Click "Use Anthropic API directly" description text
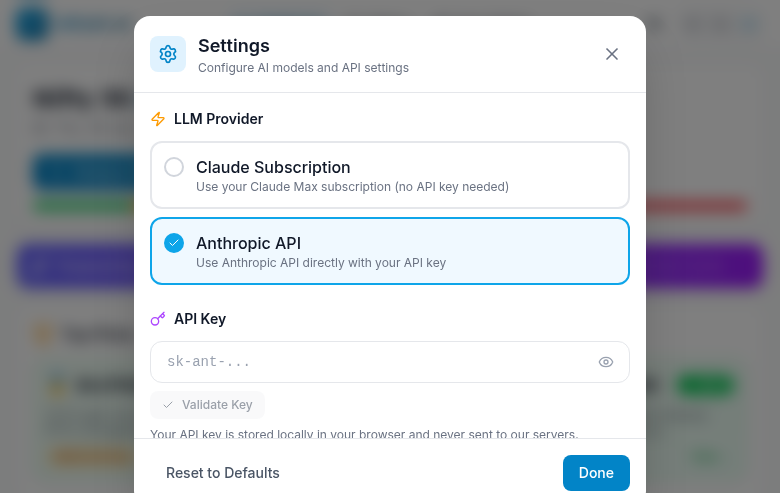This screenshot has height=493, width=780. click(x=321, y=263)
